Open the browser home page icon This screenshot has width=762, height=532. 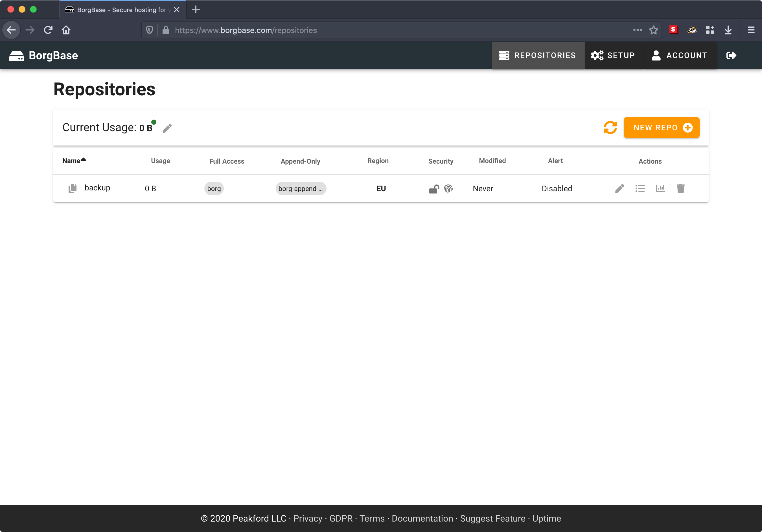pyautogui.click(x=66, y=30)
